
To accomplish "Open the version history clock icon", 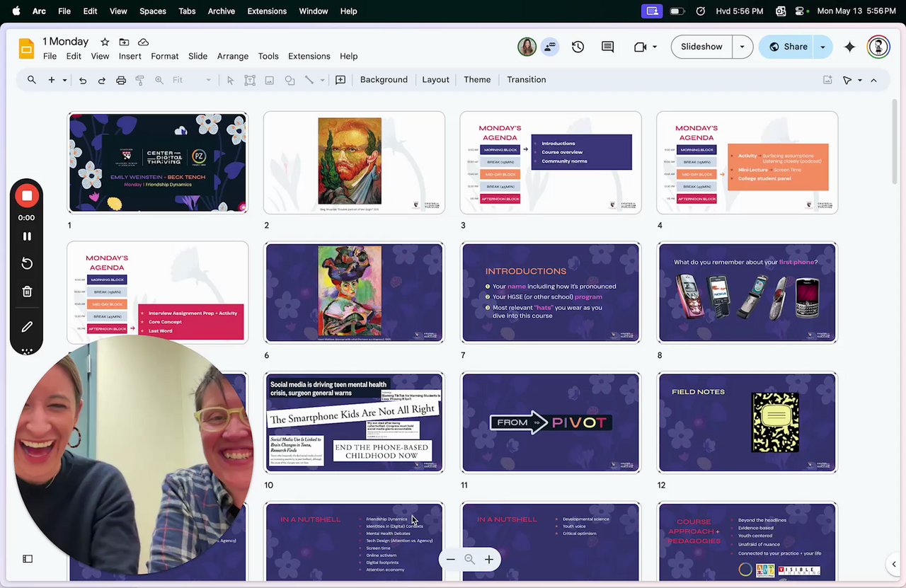I will tap(578, 47).
